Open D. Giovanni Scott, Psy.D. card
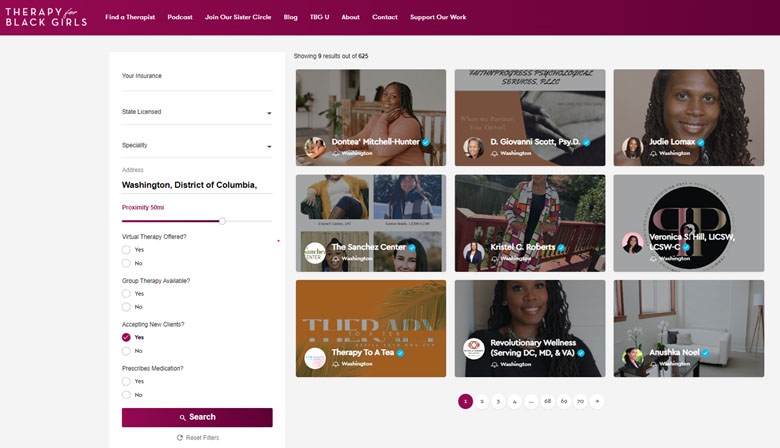Image resolution: width=780 pixels, height=448 pixels. 530,117
